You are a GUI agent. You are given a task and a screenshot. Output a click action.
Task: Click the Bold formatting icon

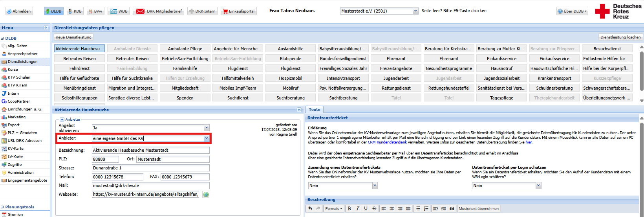coord(349,209)
